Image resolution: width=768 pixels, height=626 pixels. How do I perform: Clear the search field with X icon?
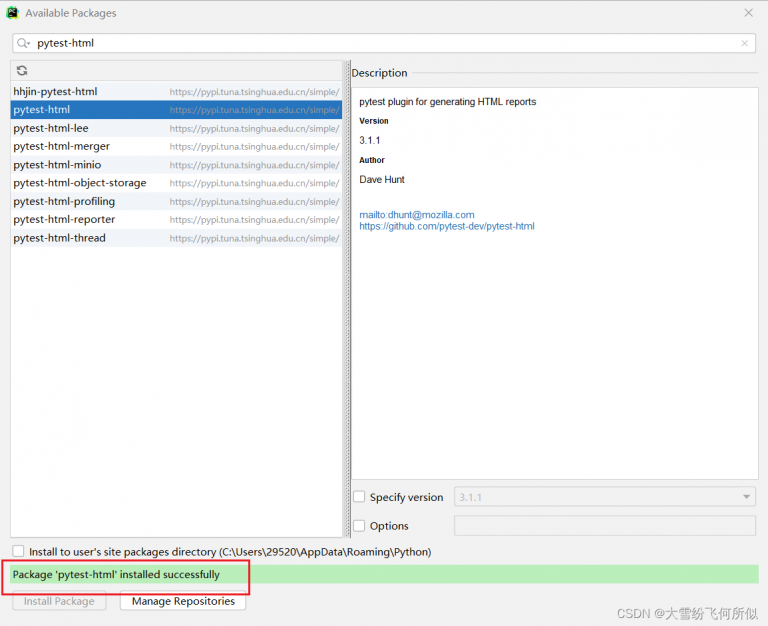744,44
